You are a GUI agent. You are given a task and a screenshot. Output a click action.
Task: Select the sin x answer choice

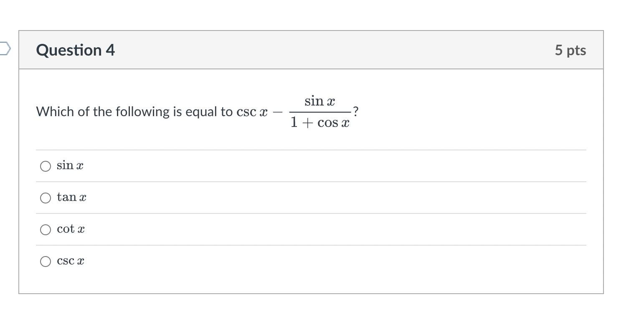(x=45, y=166)
